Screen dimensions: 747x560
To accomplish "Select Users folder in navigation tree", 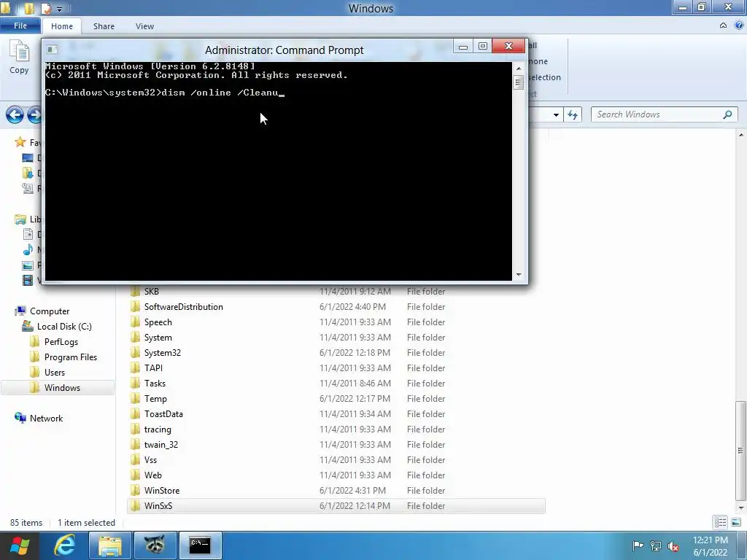I will [x=54, y=373].
